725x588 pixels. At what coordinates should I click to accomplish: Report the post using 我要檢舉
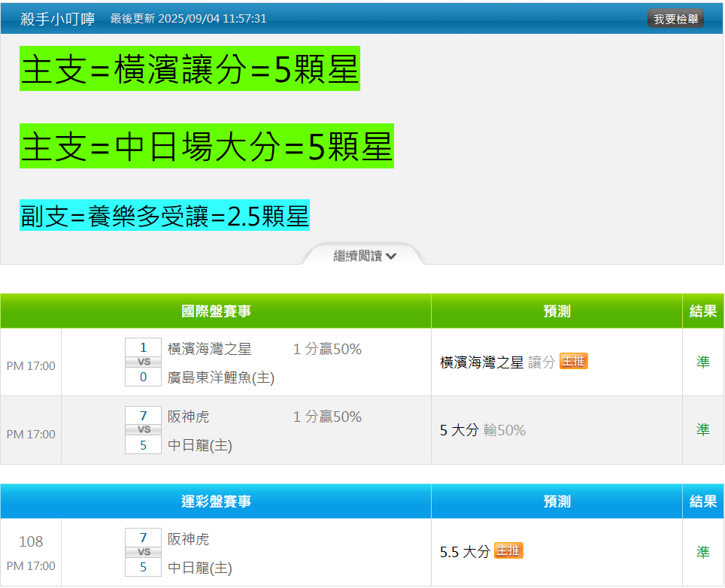click(675, 19)
